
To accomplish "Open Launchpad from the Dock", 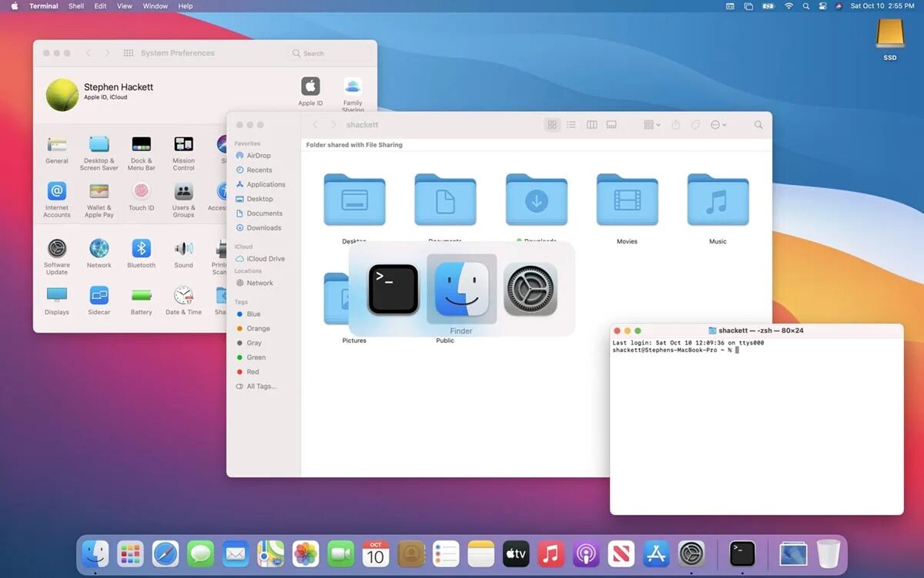I will pos(130,553).
